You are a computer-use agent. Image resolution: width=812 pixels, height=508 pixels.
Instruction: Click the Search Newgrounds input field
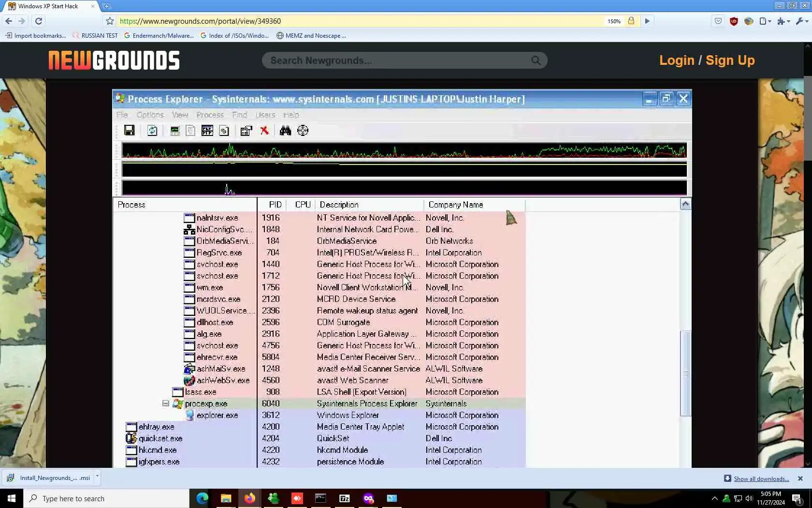point(405,60)
